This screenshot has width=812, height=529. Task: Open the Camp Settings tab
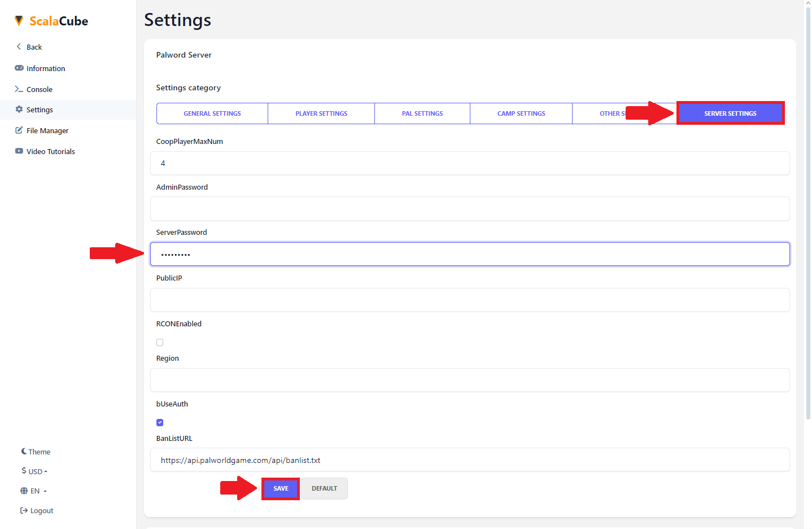pos(521,113)
